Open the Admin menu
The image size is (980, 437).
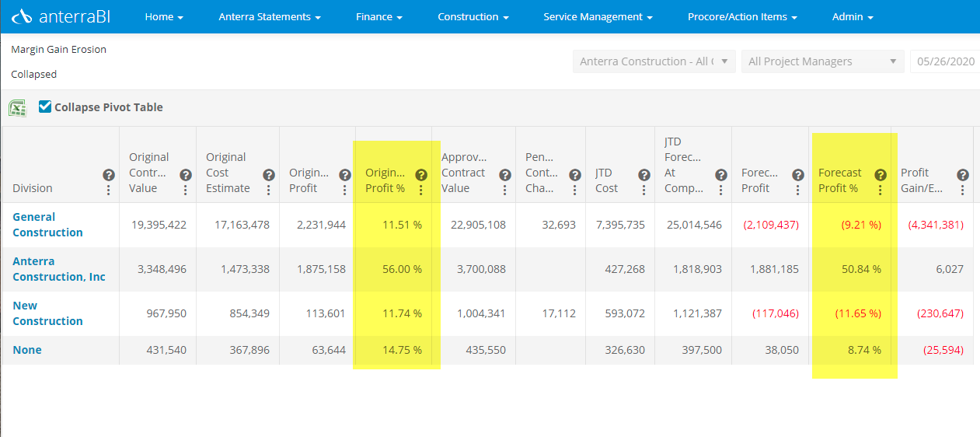click(853, 16)
